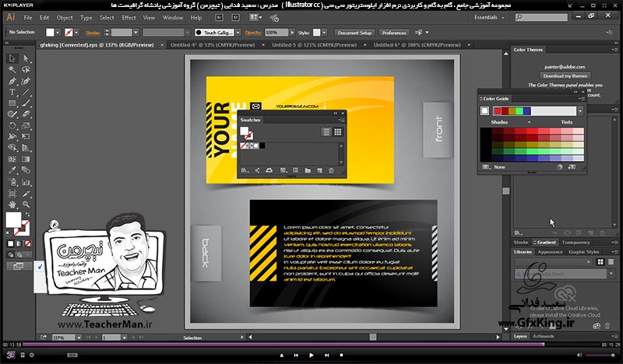This screenshot has width=623, height=364.
Task: Save color group to Swatches from Color Guide
Action: pyautogui.click(x=572, y=167)
